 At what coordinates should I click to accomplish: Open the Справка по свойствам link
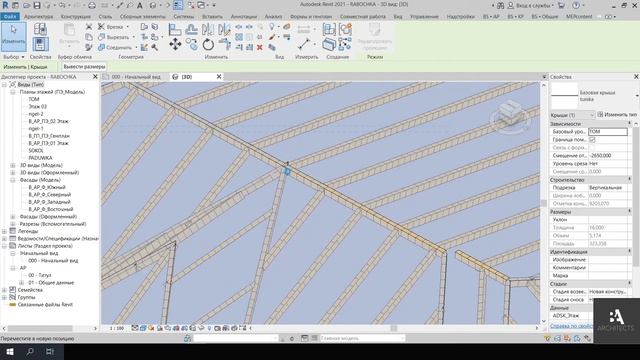(x=571, y=326)
